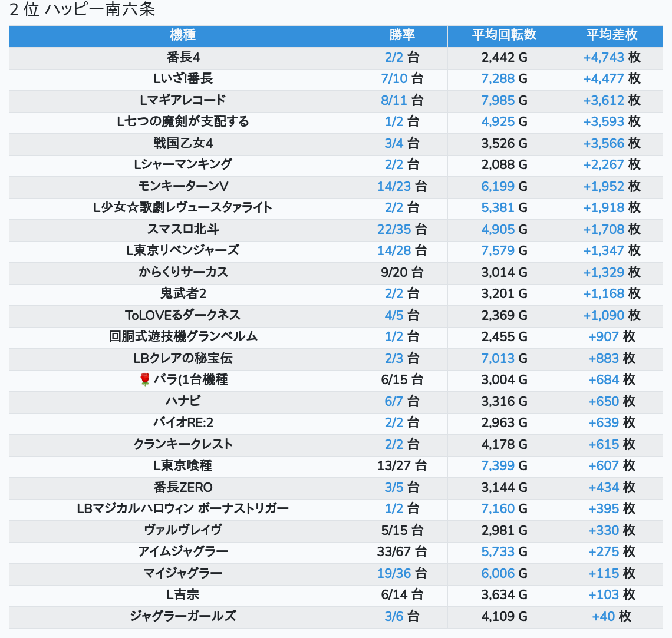Image resolution: width=672 pixels, height=638 pixels.
Task: Click the 勝率 column header
Action: pyautogui.click(x=402, y=35)
